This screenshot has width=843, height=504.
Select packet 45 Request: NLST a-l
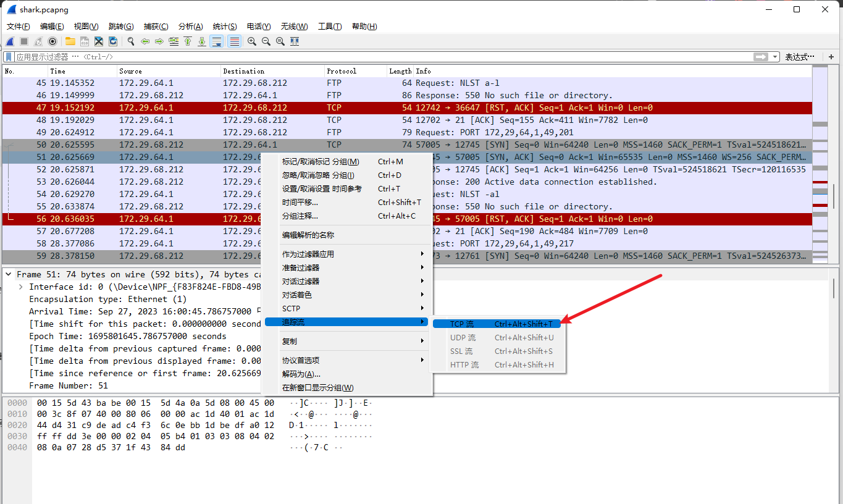click(x=407, y=83)
